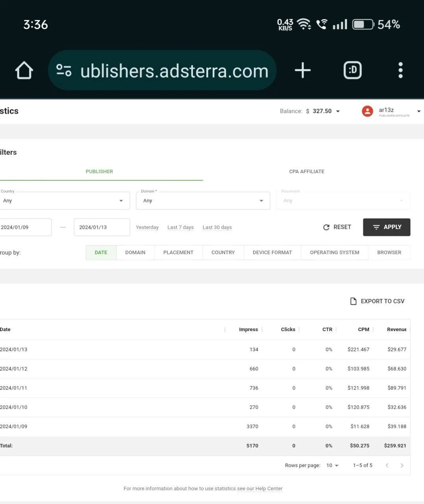The image size is (424, 504).
Task: Click the total revenue $259.921
Action: [395, 446]
